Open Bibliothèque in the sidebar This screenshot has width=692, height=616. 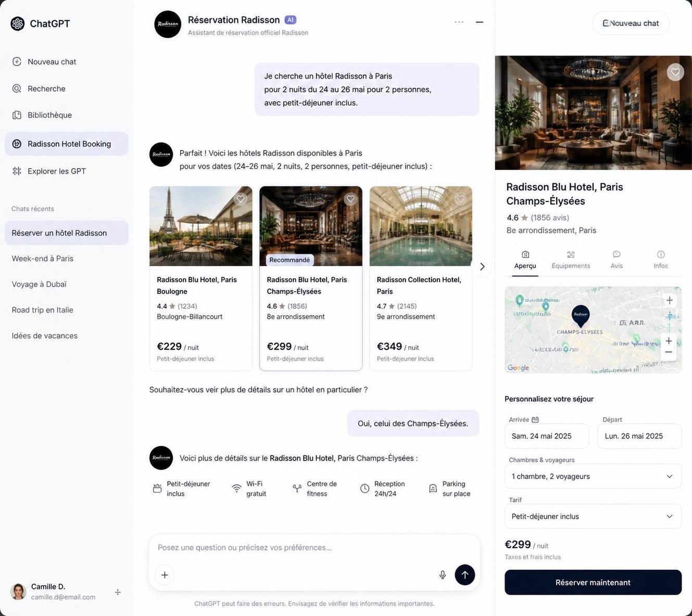(67, 115)
